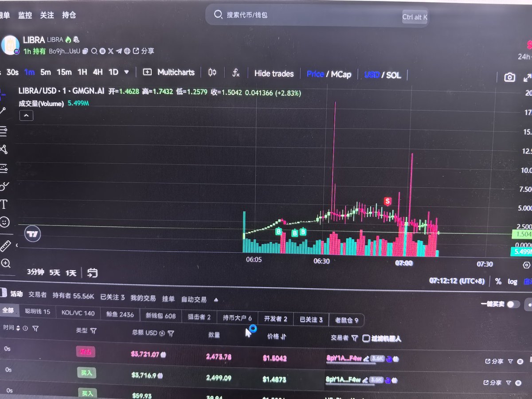Open the emoji icons tool

click(5, 222)
